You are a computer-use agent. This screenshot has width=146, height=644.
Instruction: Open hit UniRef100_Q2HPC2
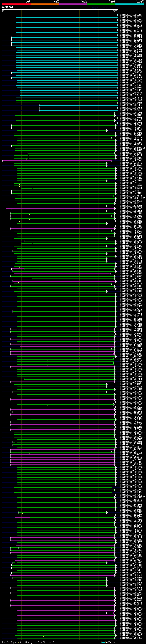131,75
